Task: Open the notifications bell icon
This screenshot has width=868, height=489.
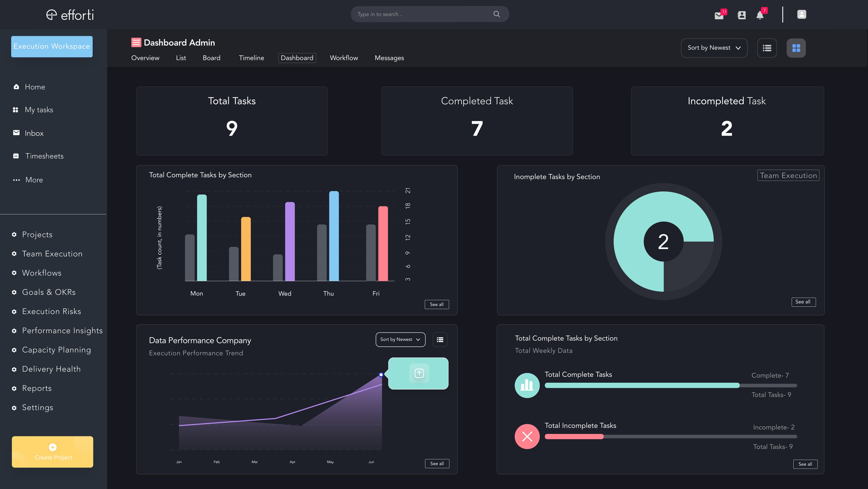Action: (x=760, y=15)
